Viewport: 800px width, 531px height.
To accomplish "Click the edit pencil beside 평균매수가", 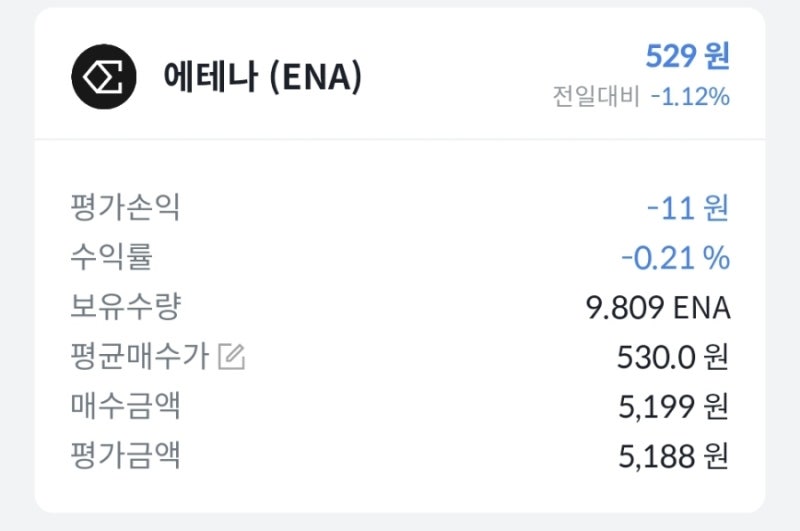I will click(x=231, y=356).
